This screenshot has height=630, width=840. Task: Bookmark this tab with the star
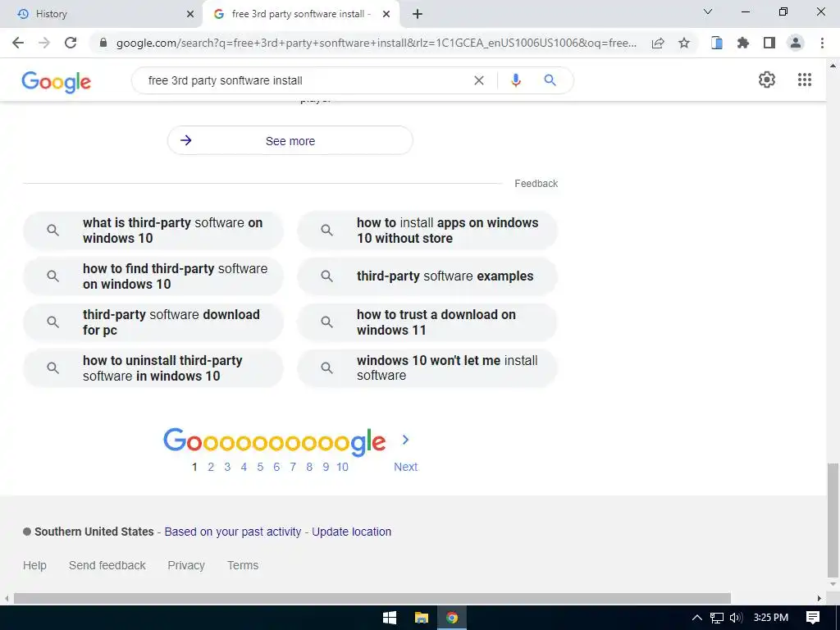coord(684,43)
